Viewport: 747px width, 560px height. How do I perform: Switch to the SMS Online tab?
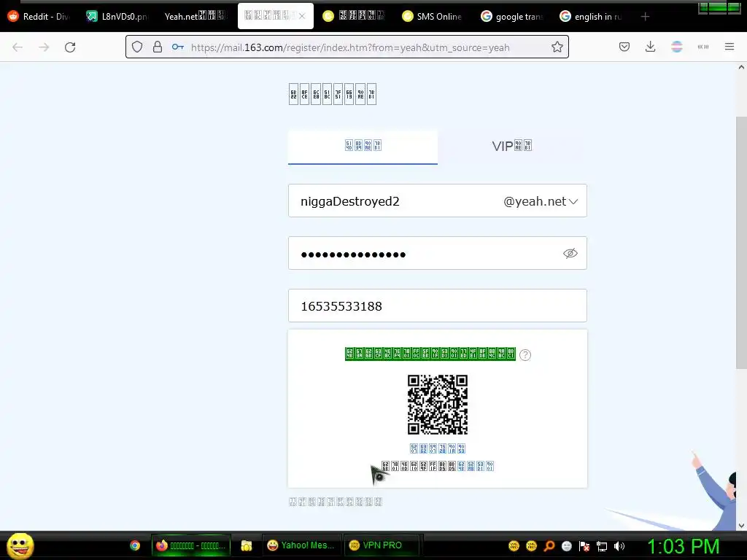tap(432, 16)
